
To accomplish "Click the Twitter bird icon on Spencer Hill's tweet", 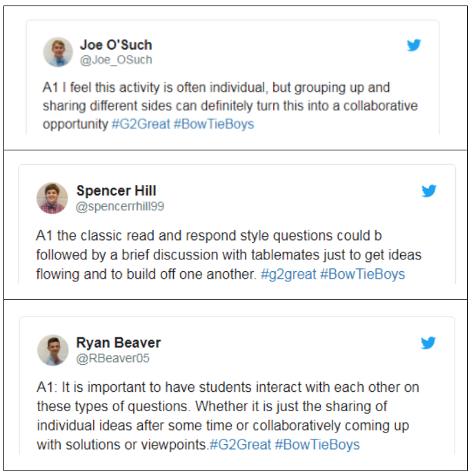I will (x=428, y=190).
